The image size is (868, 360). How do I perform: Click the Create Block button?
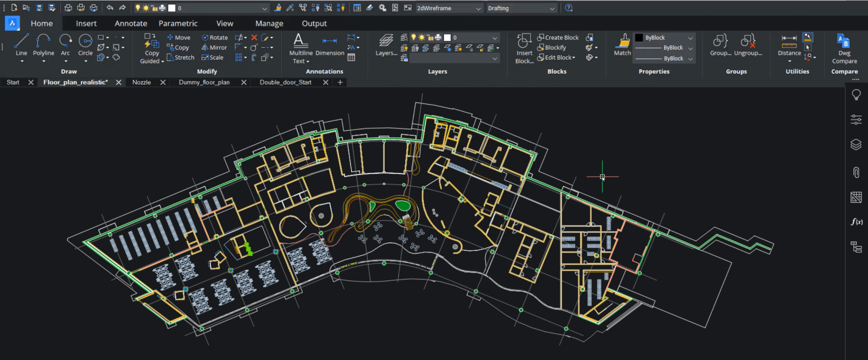pyautogui.click(x=558, y=37)
